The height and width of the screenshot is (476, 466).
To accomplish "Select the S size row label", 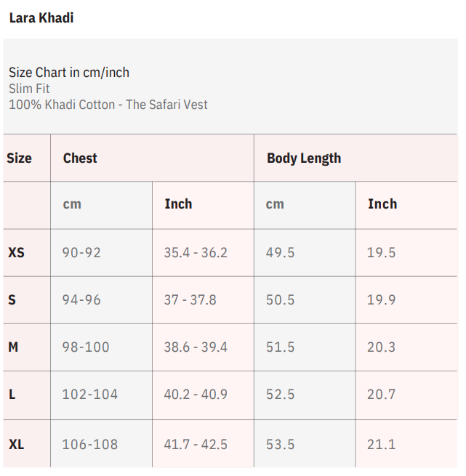I will pos(12,299).
